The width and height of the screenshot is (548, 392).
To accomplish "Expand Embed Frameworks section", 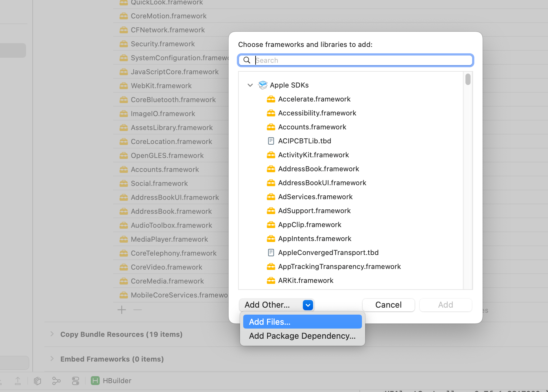I will (52, 359).
